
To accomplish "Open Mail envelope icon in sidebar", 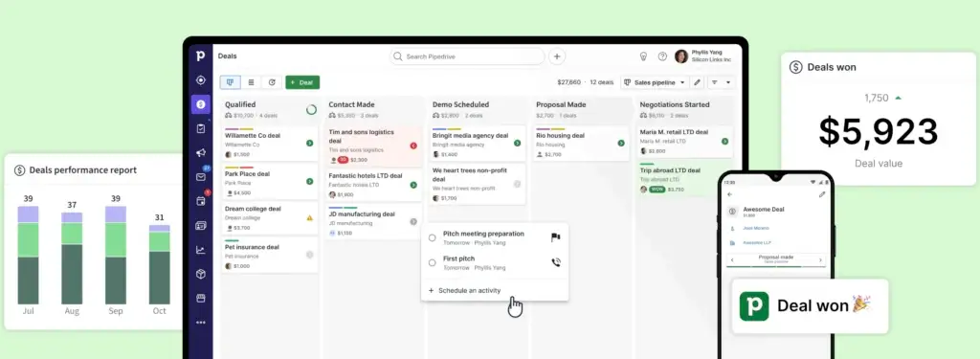I will click(201, 177).
